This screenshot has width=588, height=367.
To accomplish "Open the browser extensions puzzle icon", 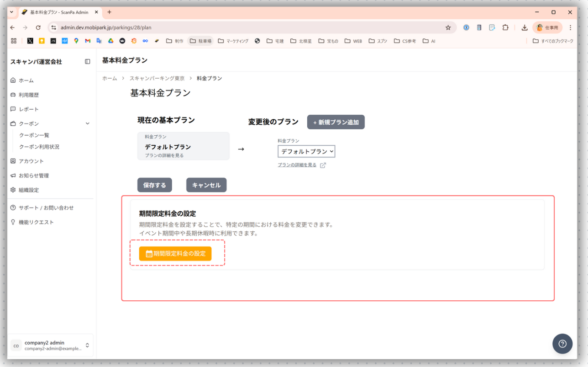I will 505,27.
